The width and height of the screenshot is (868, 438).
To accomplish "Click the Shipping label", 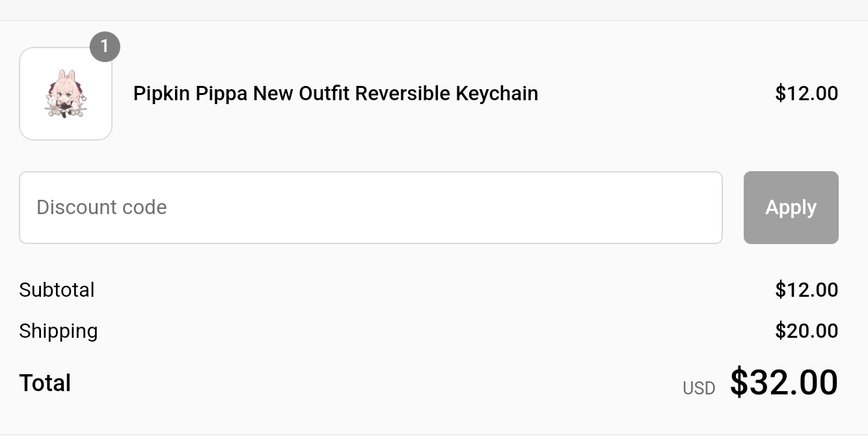I will click(x=58, y=331).
